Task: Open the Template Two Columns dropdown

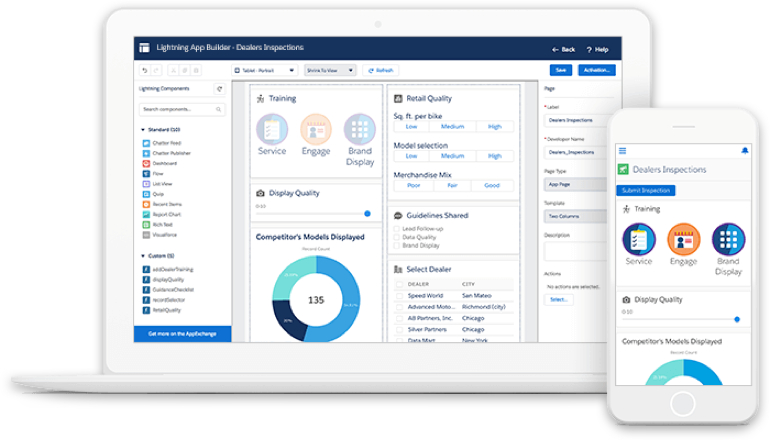Action: pyautogui.click(x=575, y=216)
